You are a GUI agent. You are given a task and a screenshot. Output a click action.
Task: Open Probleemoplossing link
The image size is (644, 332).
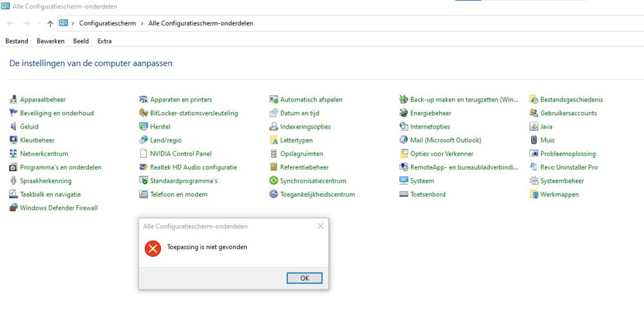tap(568, 154)
